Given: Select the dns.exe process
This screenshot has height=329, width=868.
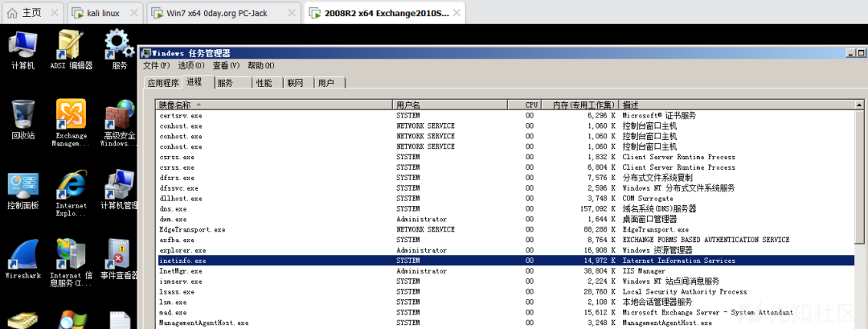Looking at the screenshot, I should (x=506, y=209).
